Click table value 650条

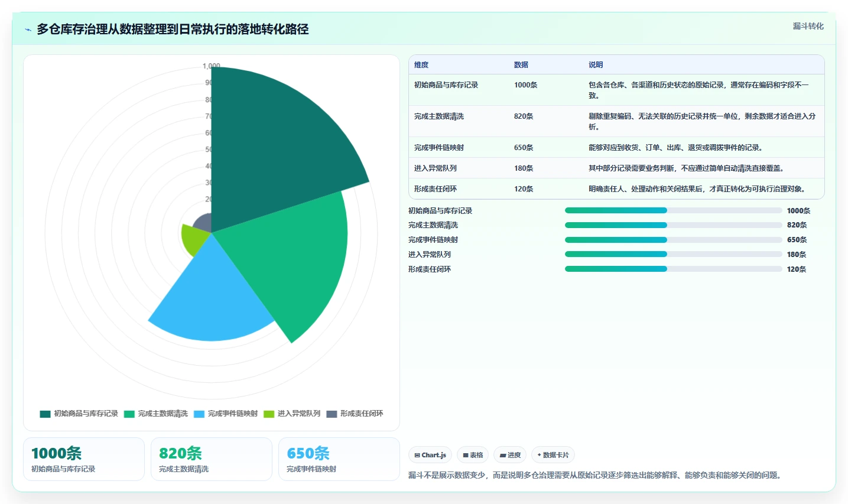(524, 148)
